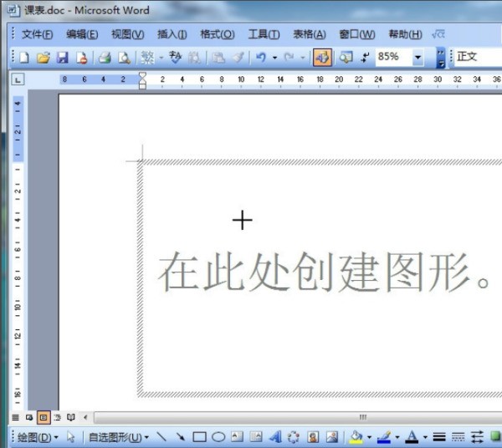502x448 pixels.
Task: Open the 绘图 Draw menu dropdown
Action: click(38, 436)
